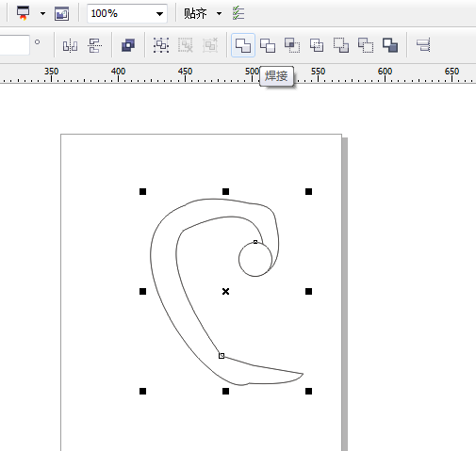Screen dimensions: 476x451
Task: Click the top-left black selection handle
Action: 142,191
